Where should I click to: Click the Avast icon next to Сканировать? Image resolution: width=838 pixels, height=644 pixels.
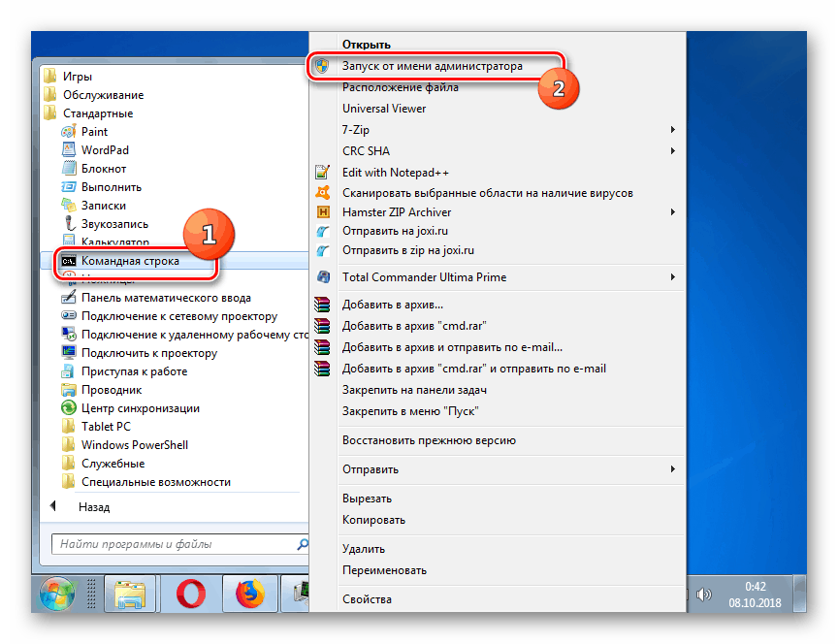click(322, 192)
